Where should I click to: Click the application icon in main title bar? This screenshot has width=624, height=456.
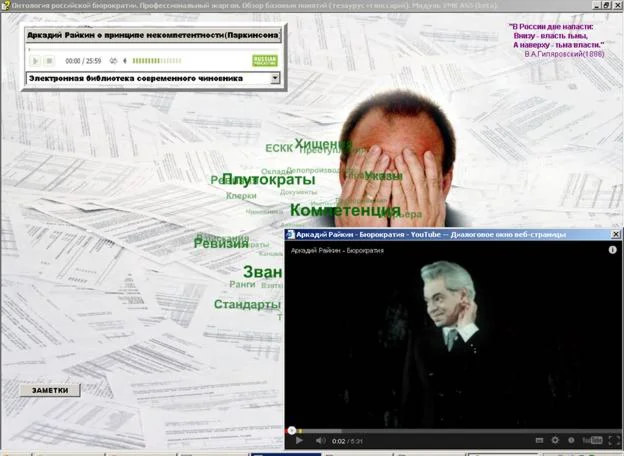(x=5, y=5)
